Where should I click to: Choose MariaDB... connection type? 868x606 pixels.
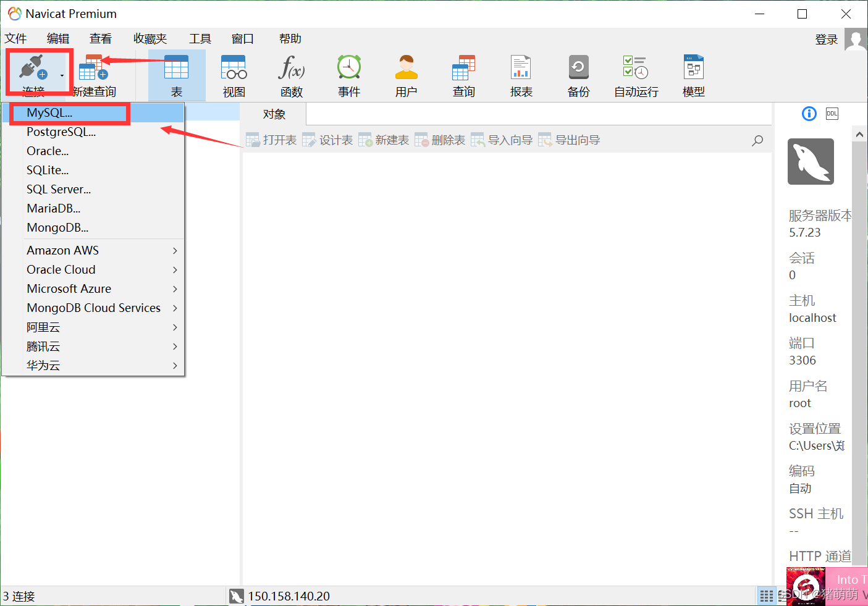click(x=93, y=209)
